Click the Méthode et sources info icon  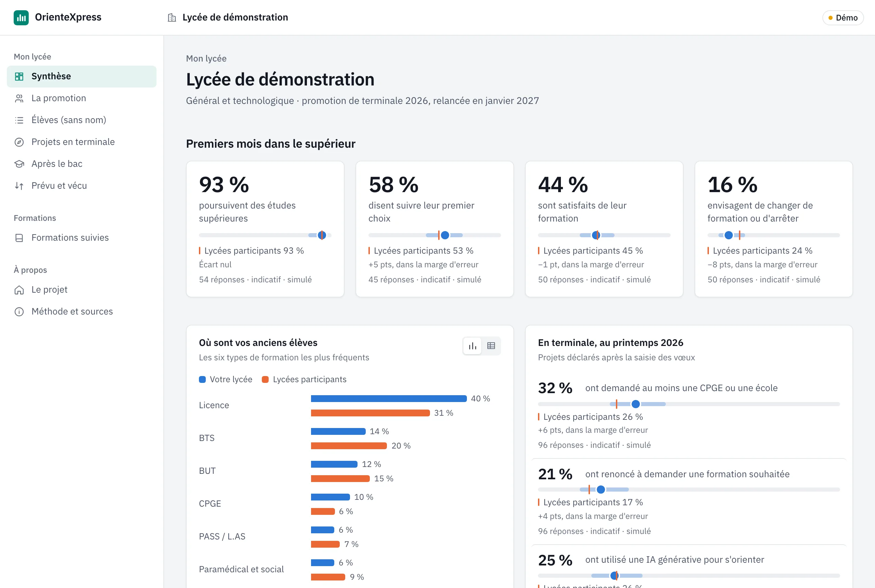[x=19, y=312]
